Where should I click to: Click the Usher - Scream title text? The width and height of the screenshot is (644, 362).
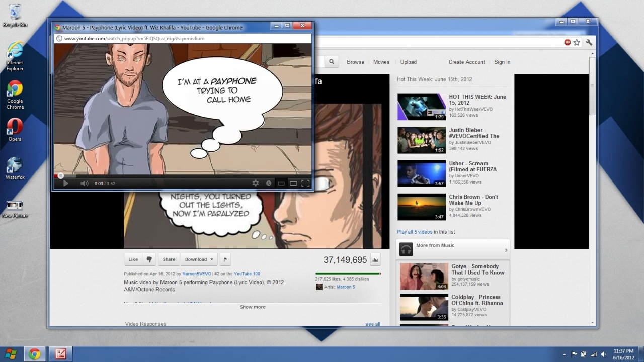pyautogui.click(x=473, y=166)
